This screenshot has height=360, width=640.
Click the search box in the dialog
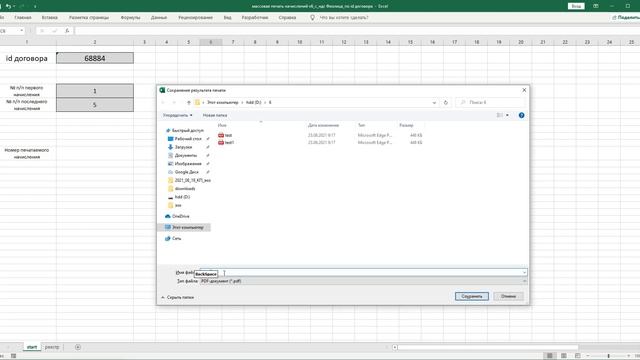[491, 102]
